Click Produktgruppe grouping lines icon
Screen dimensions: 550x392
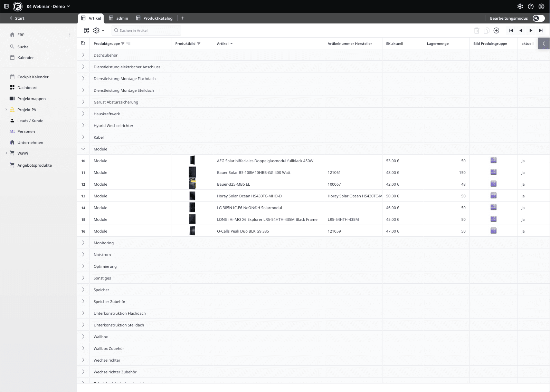coord(128,43)
